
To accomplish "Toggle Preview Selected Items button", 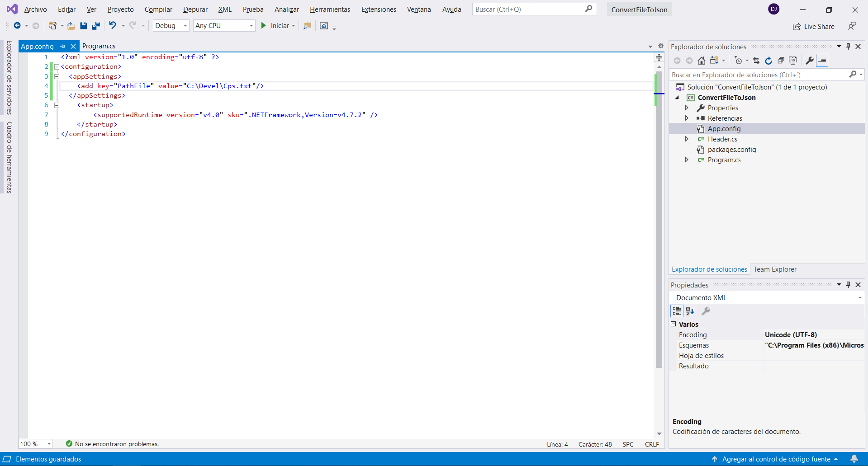I will point(822,61).
